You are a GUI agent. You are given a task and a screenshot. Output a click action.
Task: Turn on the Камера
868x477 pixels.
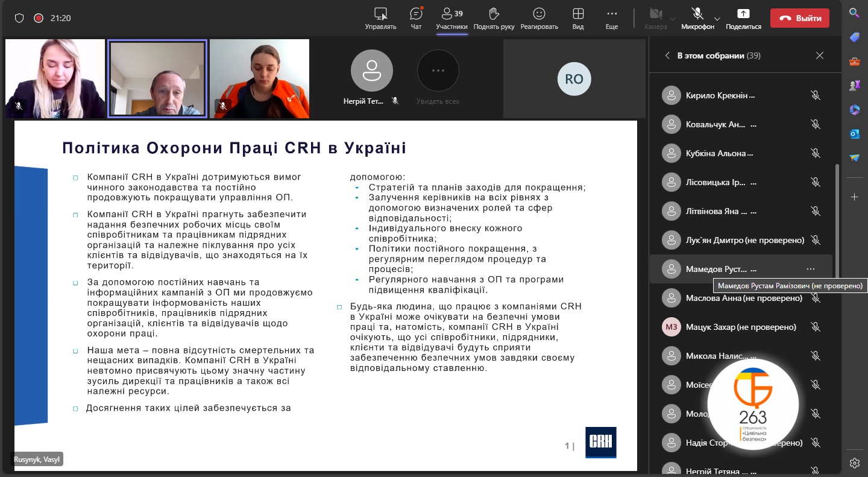click(656, 18)
